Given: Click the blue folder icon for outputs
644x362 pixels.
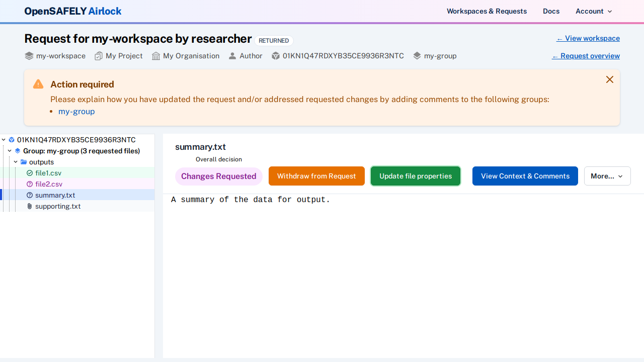Looking at the screenshot, I should pos(24,162).
